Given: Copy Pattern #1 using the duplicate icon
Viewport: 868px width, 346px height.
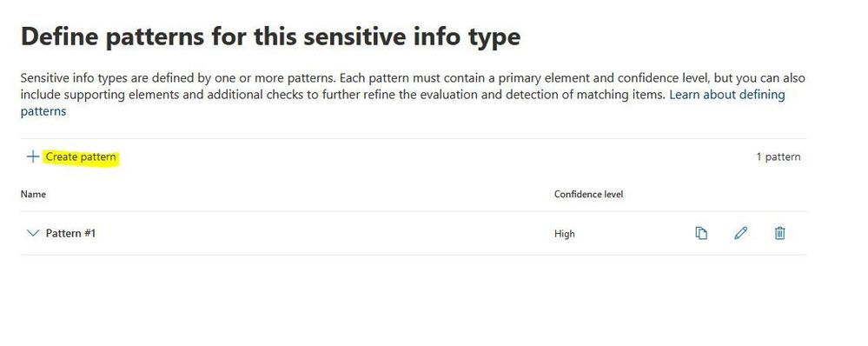Looking at the screenshot, I should point(701,233).
